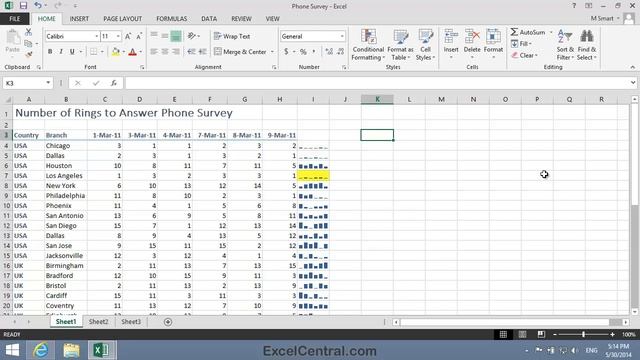Switch to the INSERT ribbon tab
This screenshot has width=640, height=360.
click(79, 19)
